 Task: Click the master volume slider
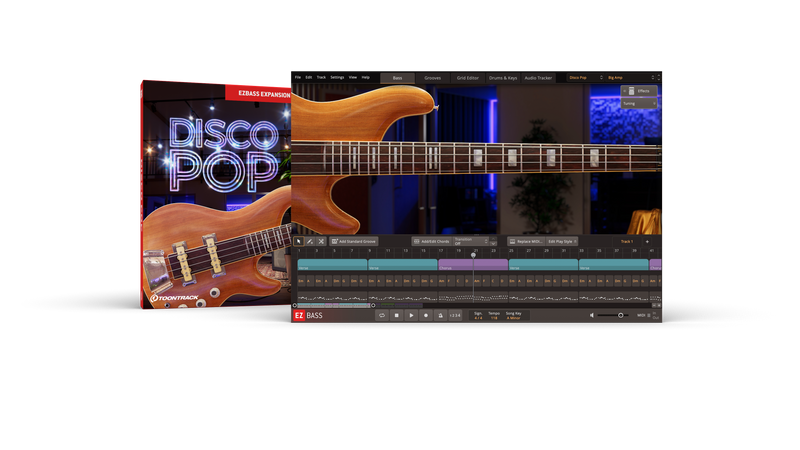(613, 315)
